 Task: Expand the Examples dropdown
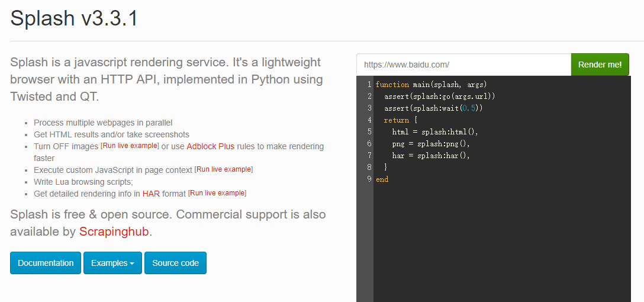click(x=112, y=263)
